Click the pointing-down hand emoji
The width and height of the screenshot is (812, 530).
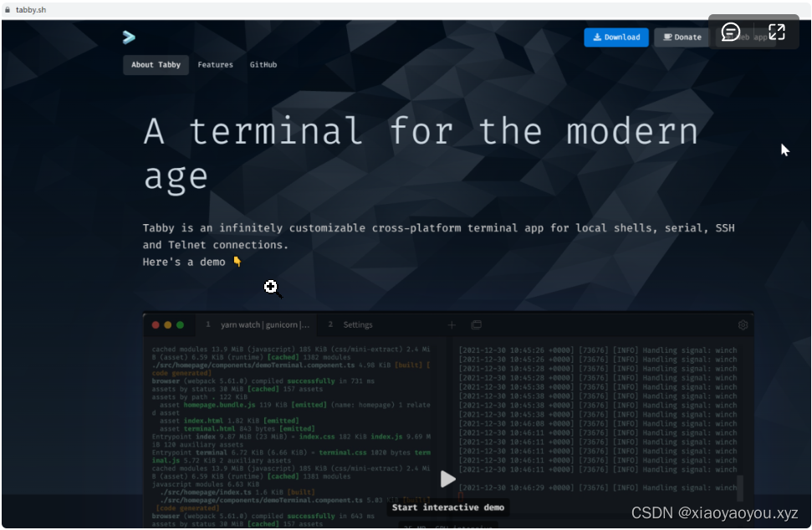(x=237, y=262)
